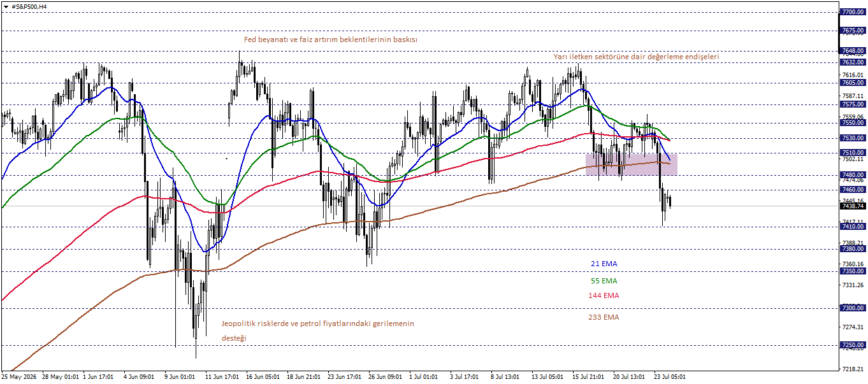The height and width of the screenshot is (384, 868).
Task: Click the 7550.00 price level label
Action: pos(853,123)
